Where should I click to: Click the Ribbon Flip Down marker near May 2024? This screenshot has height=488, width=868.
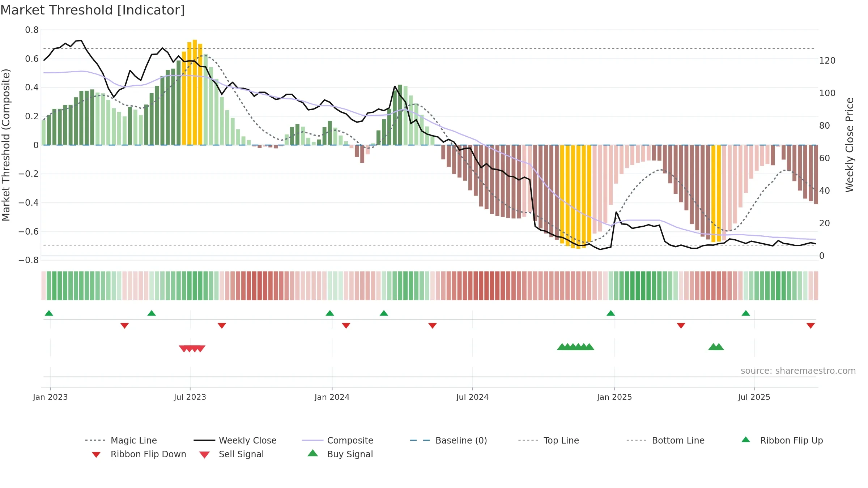tap(433, 326)
